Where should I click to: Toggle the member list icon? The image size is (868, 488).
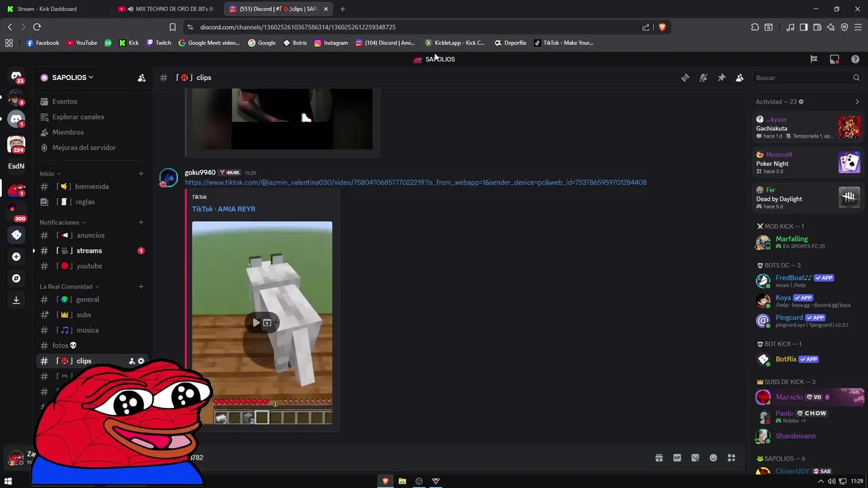point(739,78)
